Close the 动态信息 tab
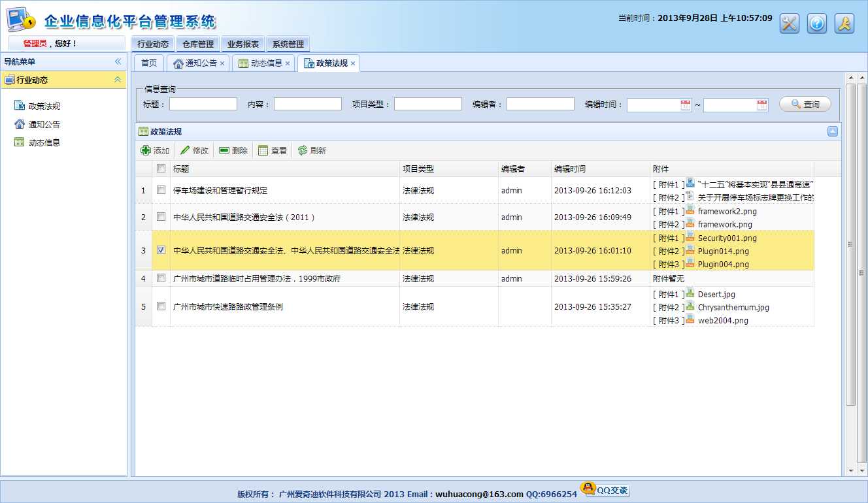Screen dimensions: 868x503 click(288, 63)
